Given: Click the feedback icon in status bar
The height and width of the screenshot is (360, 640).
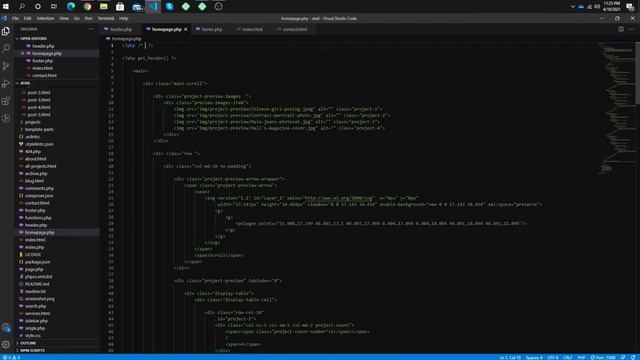Looking at the screenshot, I should pos(623,357).
